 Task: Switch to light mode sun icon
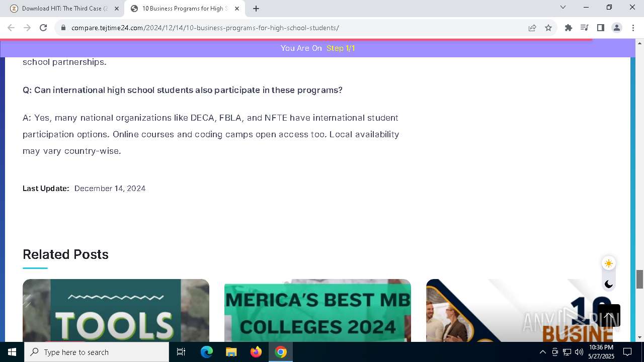click(609, 263)
